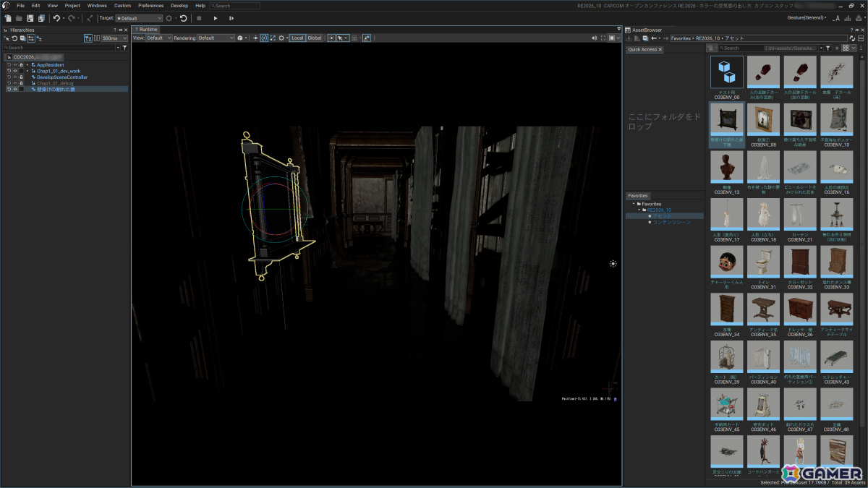This screenshot has width=868, height=488.
Task: Select Chap1_01_debug in the hierarchy
Action: coord(55,83)
